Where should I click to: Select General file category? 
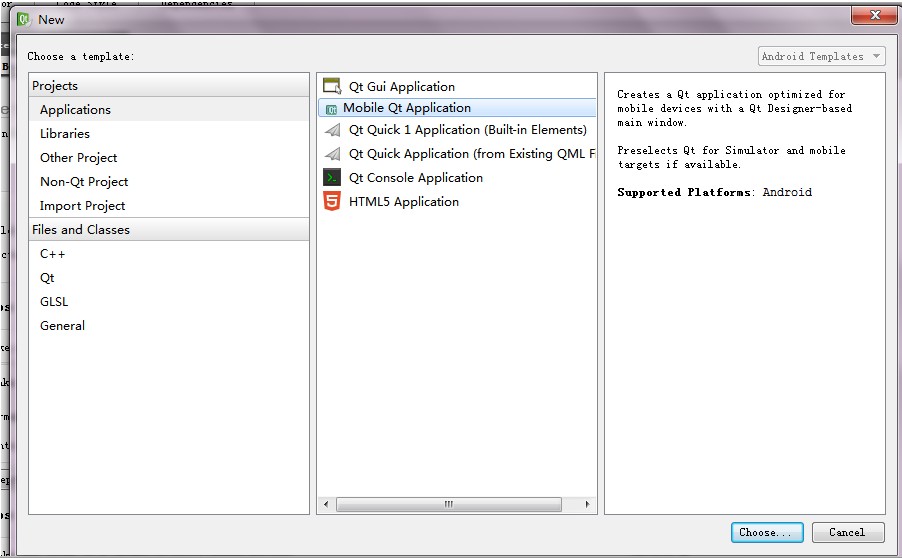click(169, 326)
